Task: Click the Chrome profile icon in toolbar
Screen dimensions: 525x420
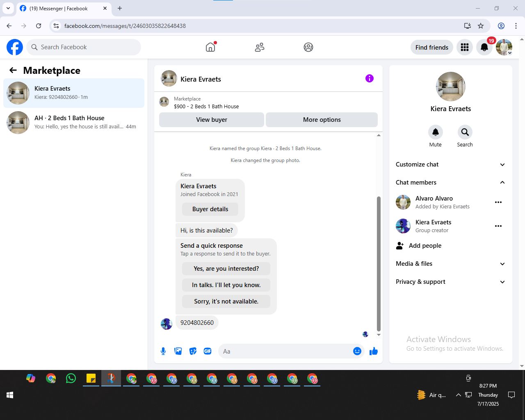Action: tap(501, 26)
